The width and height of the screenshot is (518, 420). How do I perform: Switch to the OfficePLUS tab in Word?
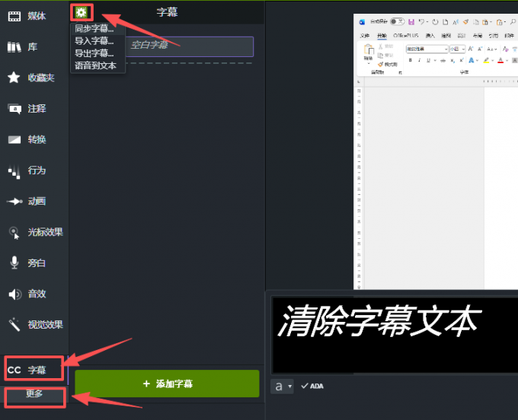point(406,36)
